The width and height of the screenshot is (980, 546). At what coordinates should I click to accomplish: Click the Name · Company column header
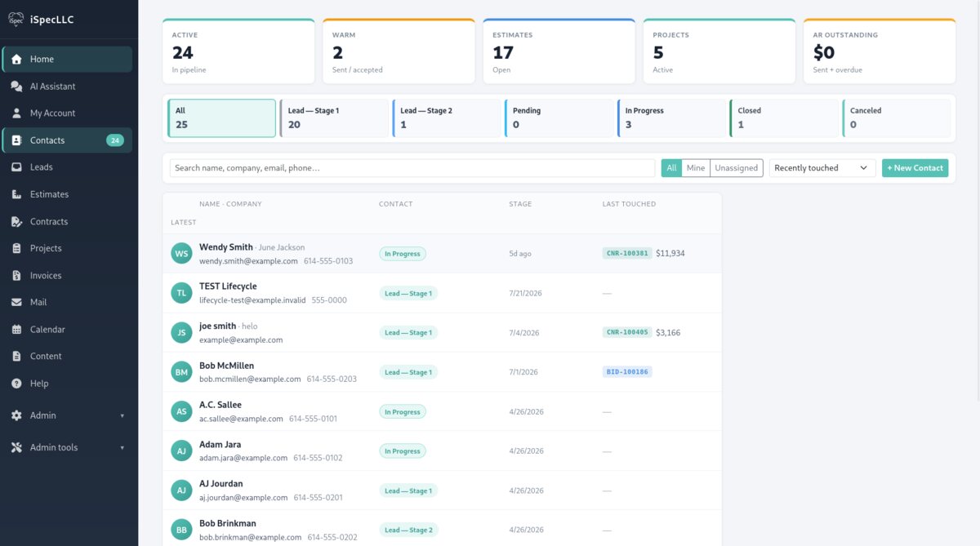tap(230, 204)
